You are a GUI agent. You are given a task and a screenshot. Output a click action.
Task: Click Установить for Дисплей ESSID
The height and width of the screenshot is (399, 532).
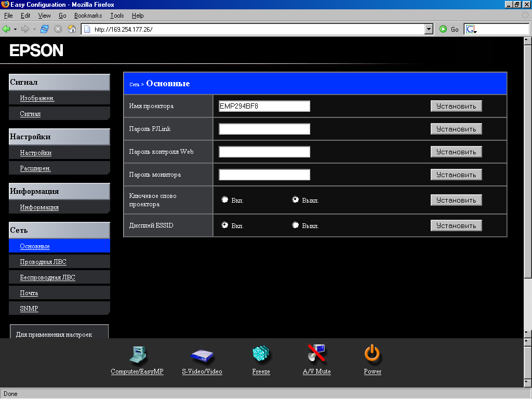(456, 225)
